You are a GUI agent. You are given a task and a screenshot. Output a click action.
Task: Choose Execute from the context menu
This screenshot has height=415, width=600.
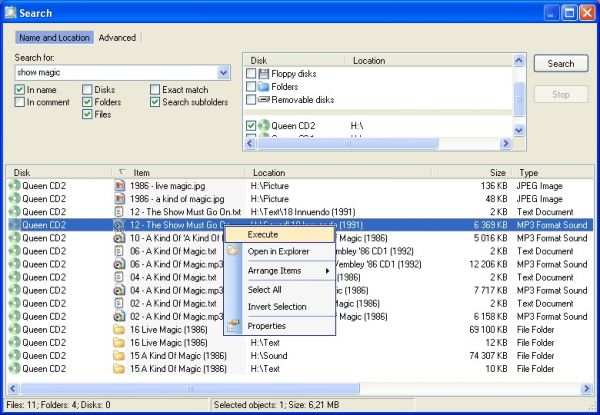(280, 234)
